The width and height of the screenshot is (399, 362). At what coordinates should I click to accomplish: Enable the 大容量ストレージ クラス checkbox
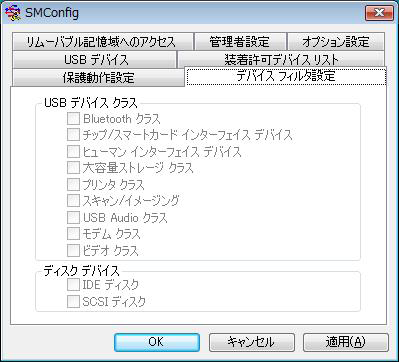pos(73,168)
